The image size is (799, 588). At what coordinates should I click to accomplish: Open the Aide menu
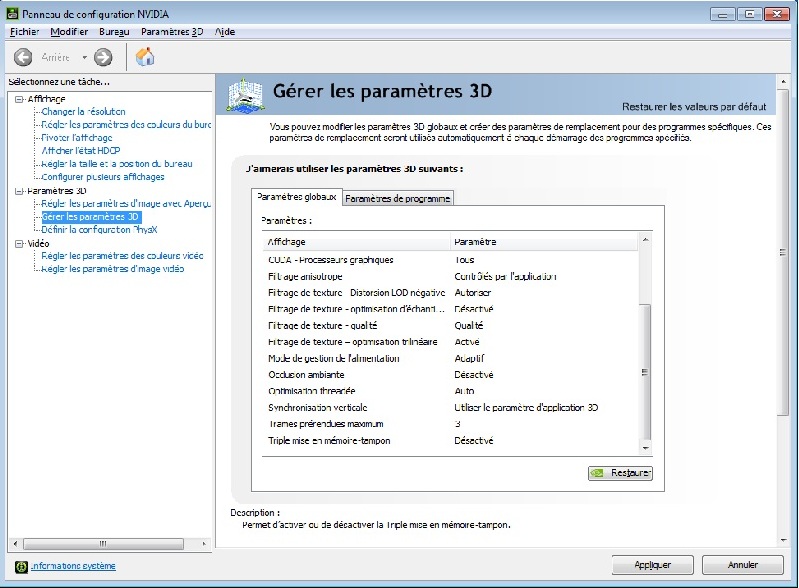point(225,32)
